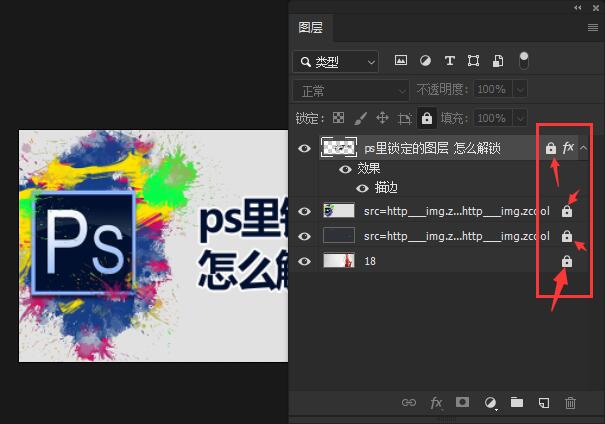Filter for smart objects
This screenshot has height=424, width=605.
point(498,61)
